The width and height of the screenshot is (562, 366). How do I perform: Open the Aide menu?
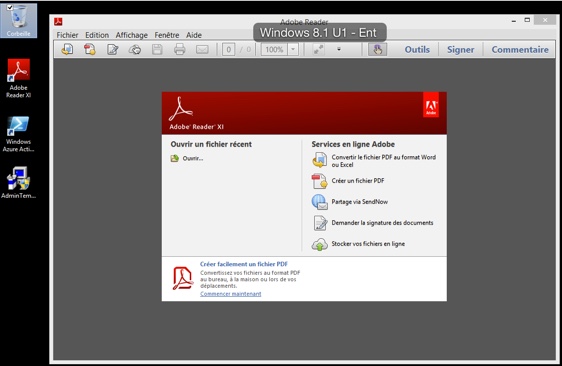[x=194, y=35]
